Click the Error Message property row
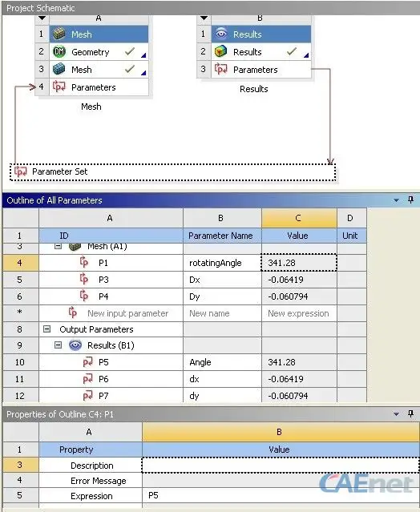This screenshot has width=420, height=512. pyautogui.click(x=211, y=480)
